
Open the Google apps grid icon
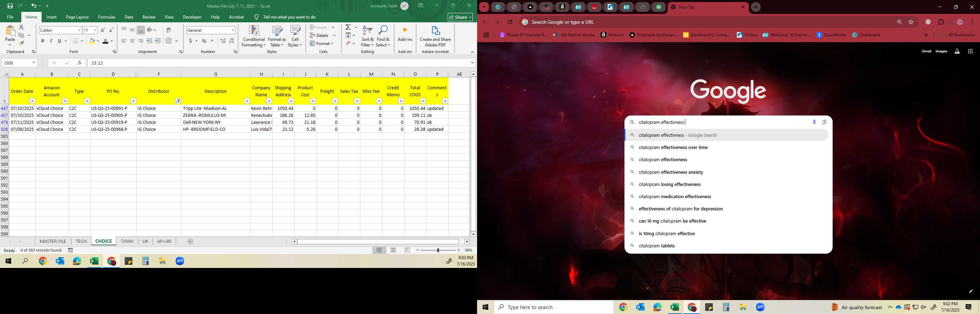pyautogui.click(x=970, y=51)
